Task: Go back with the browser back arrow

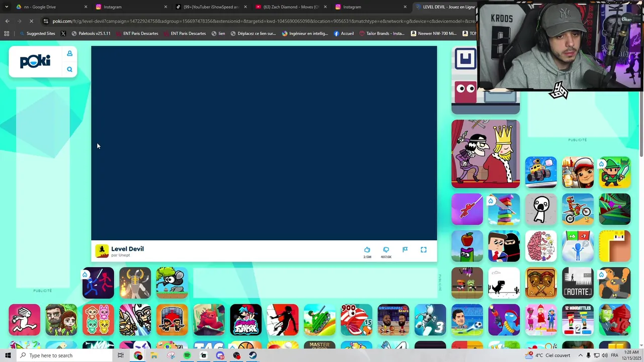Action: coord(7,21)
